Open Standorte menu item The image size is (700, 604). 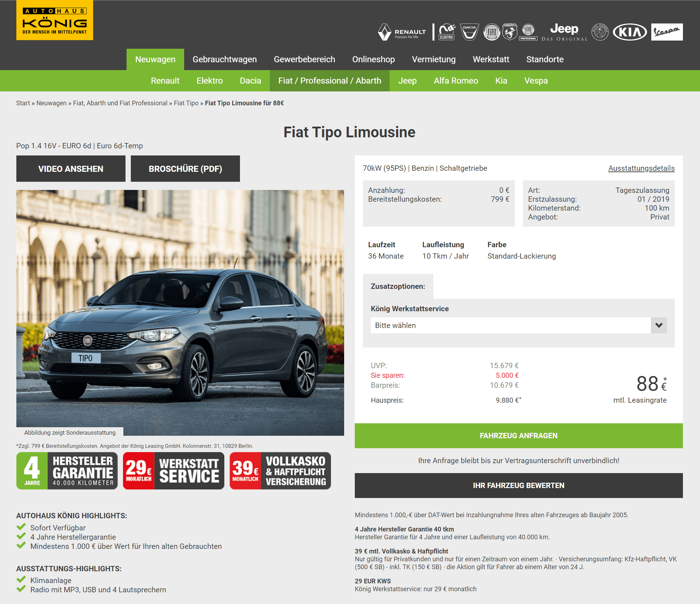tap(545, 59)
